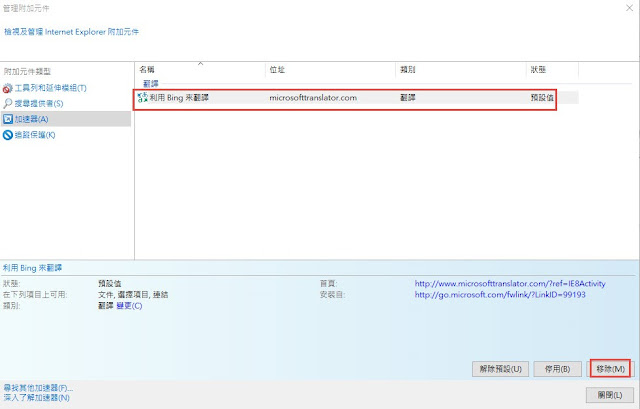Click the 關閉(L) close button
The image size is (640, 409).
[610, 395]
